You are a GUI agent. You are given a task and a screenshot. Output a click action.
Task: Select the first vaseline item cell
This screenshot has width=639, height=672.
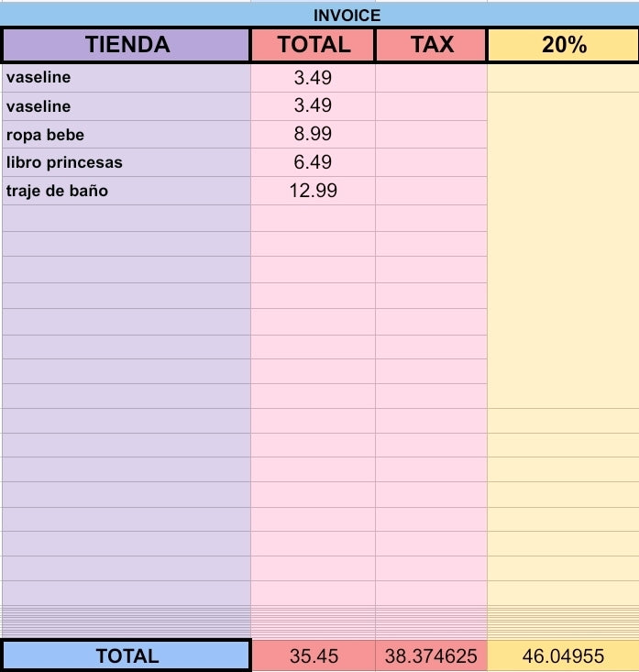point(127,78)
